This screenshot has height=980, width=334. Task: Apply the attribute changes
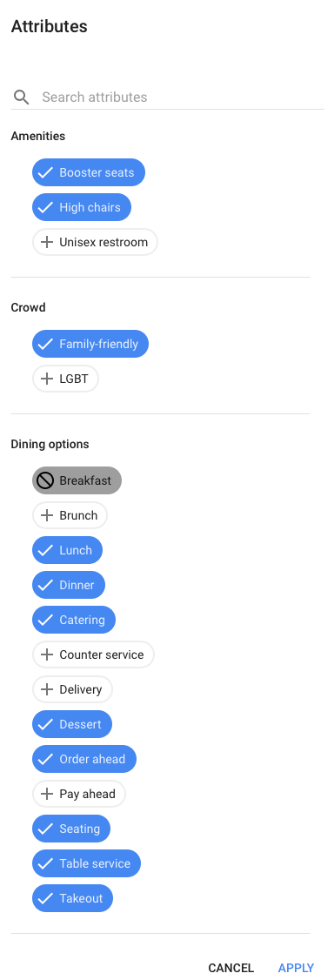click(x=296, y=968)
